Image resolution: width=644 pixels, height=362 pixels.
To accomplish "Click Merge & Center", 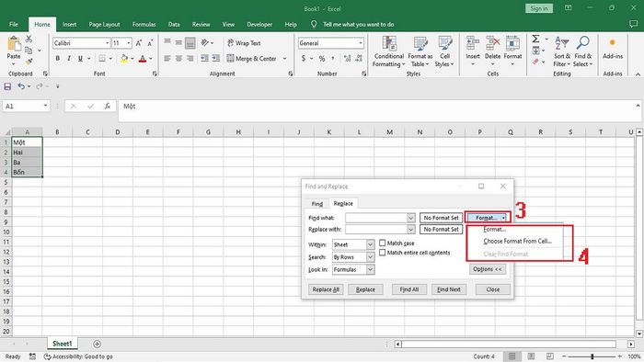I will [x=252, y=59].
